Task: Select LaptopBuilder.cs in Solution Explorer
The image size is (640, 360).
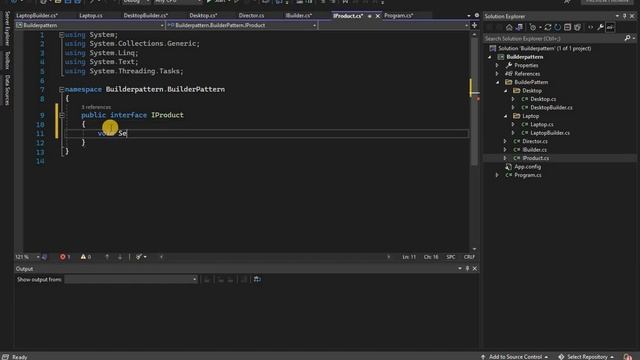Action: (x=550, y=133)
